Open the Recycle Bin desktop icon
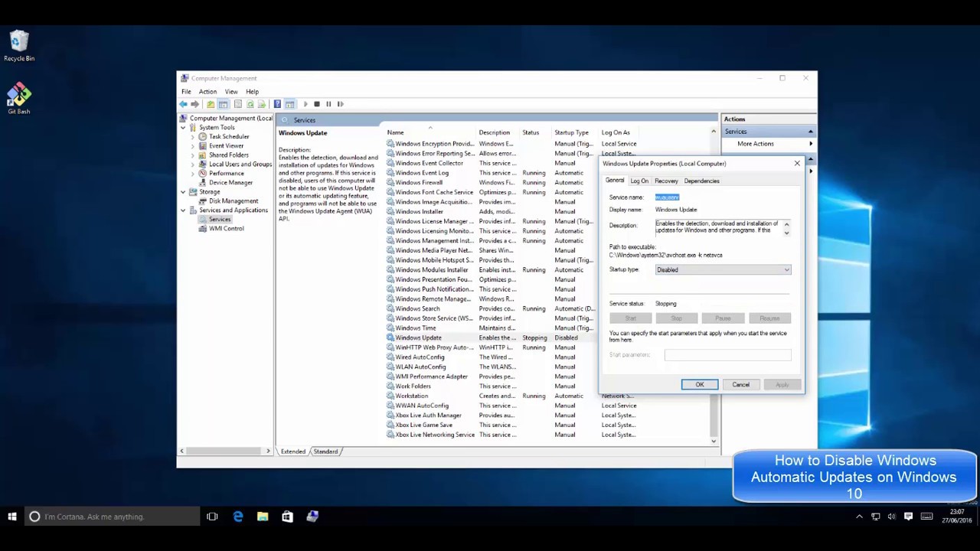 pyautogui.click(x=19, y=46)
